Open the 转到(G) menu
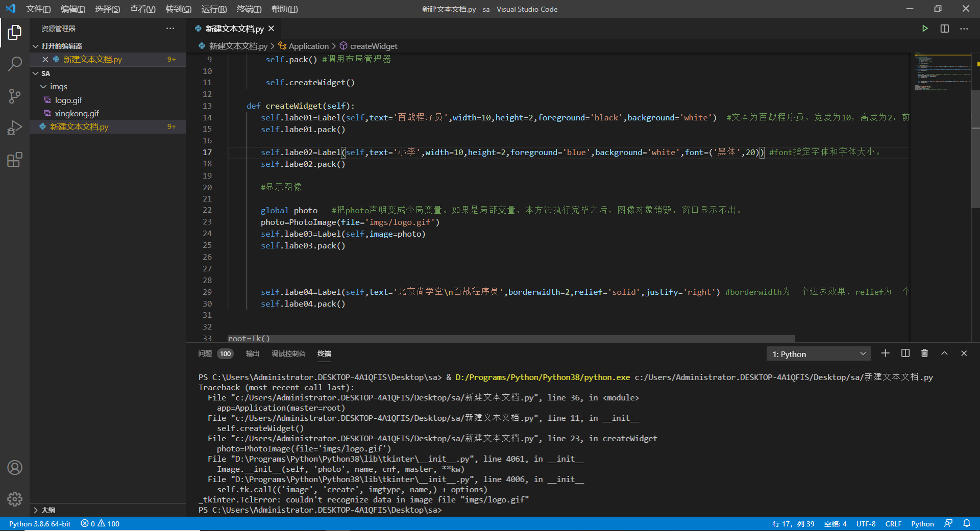 178,9
